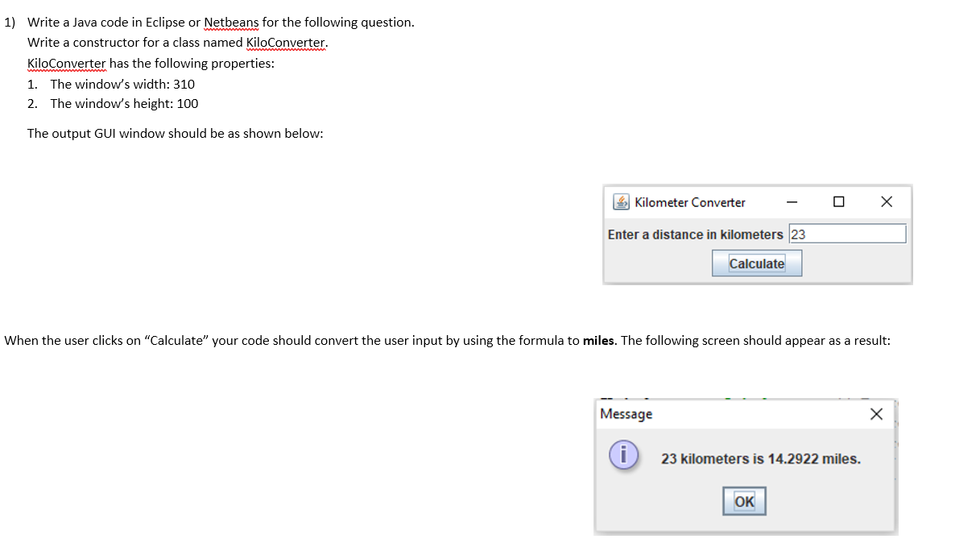Click the sentence about the output GUI window
Viewport: 980px width, 539px height.
point(176,133)
